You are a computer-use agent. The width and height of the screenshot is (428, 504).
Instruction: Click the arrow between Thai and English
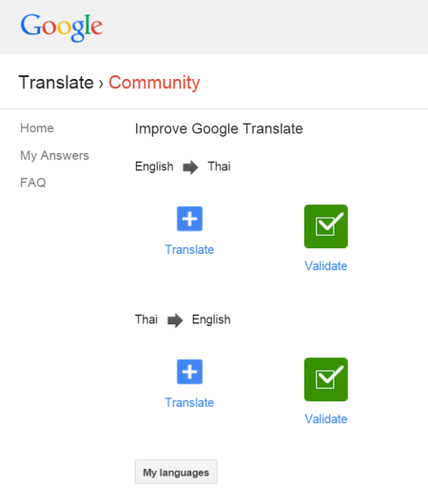tap(175, 320)
